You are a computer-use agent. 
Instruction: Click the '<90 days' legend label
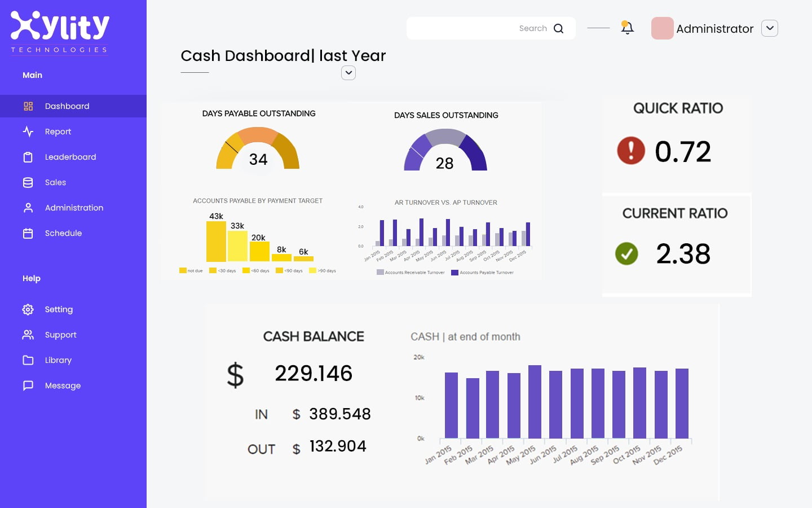[293, 271]
